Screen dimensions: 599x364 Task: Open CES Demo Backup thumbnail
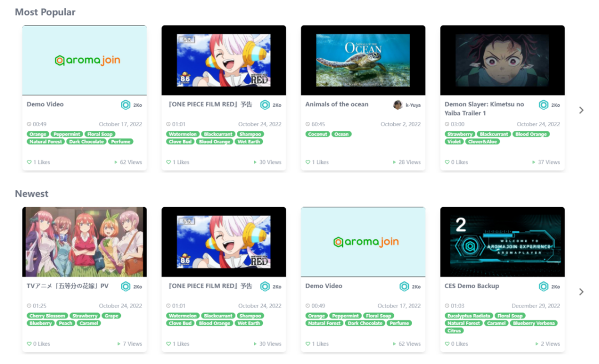pyautogui.click(x=502, y=242)
